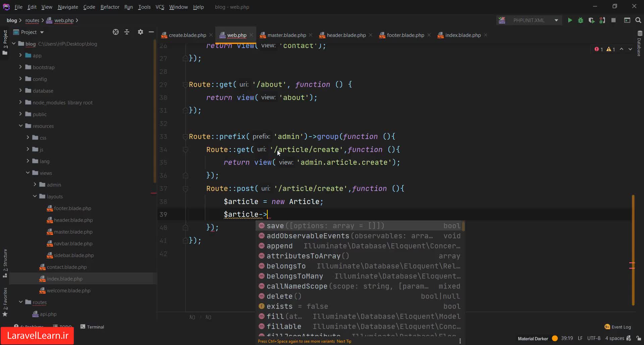This screenshot has width=644, height=345.
Task: Collapse the layouts folder
Action: [x=35, y=196]
